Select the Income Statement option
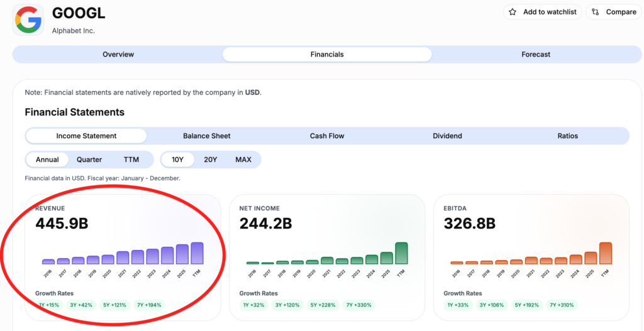This screenshot has width=644, height=331. click(86, 136)
